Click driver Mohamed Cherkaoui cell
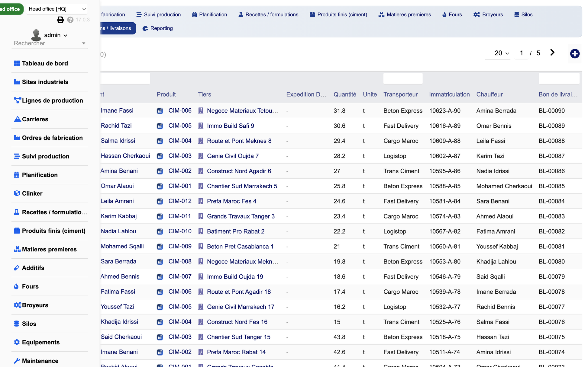The height and width of the screenshot is (367, 588). pyautogui.click(x=504, y=186)
